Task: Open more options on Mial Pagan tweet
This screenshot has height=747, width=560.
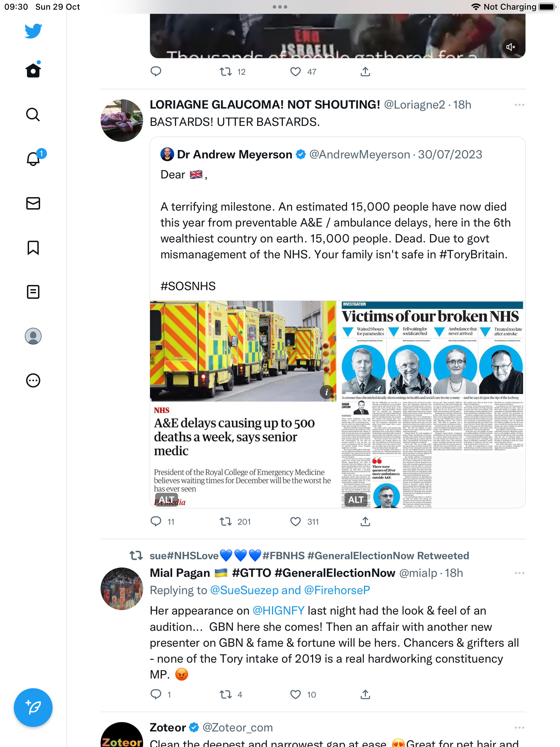Action: pyautogui.click(x=519, y=573)
